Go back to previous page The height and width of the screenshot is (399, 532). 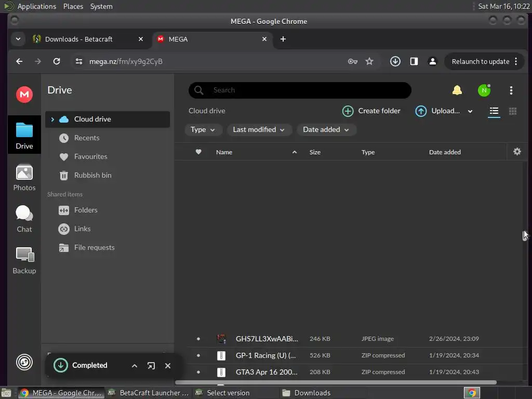click(19, 61)
